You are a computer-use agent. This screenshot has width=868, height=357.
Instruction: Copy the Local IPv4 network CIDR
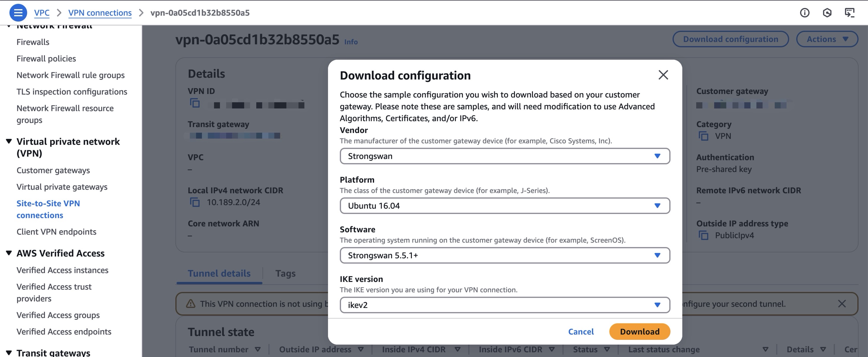(x=195, y=202)
